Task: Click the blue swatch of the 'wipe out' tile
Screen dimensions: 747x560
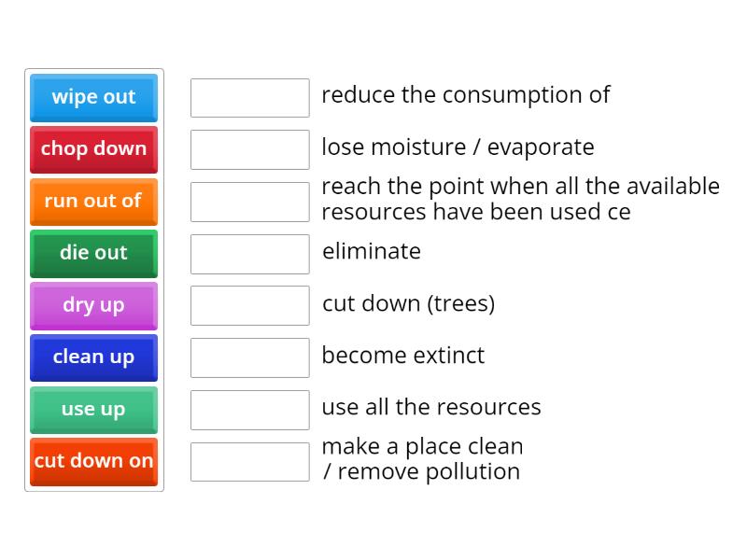Action: click(x=93, y=97)
